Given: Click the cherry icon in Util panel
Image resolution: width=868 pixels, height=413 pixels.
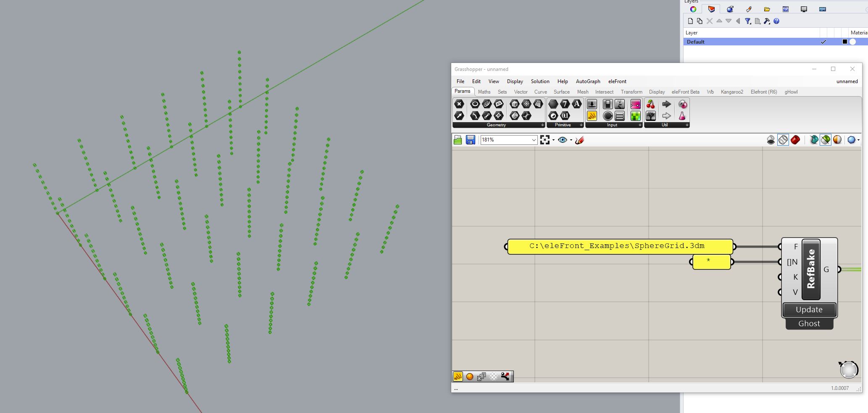Looking at the screenshot, I should [x=650, y=104].
